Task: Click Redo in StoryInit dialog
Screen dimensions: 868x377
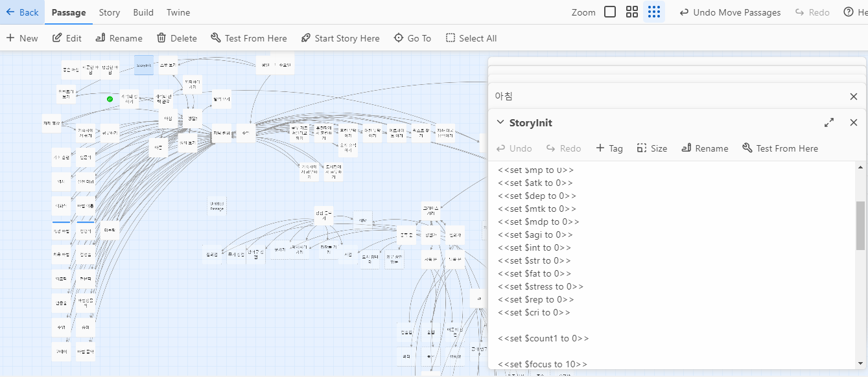Action: click(x=563, y=148)
